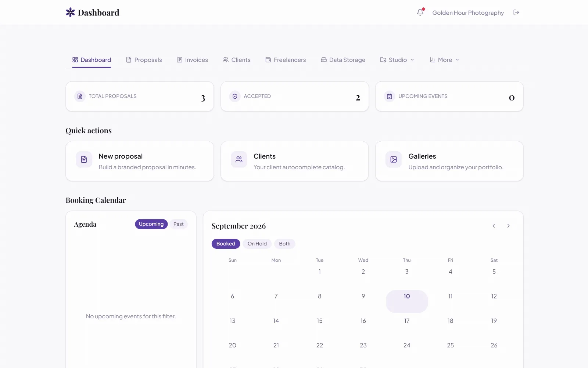Open the New proposal quick action
Image resolution: width=588 pixels, height=368 pixels.
140,161
